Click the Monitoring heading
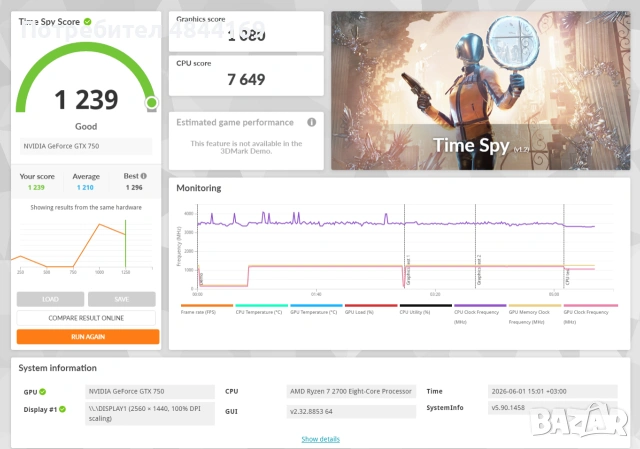This screenshot has height=449, width=640. pyautogui.click(x=199, y=188)
